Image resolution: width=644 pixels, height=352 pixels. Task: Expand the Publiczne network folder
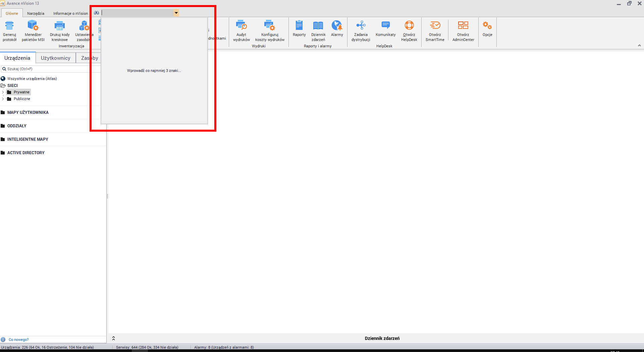coord(3,99)
